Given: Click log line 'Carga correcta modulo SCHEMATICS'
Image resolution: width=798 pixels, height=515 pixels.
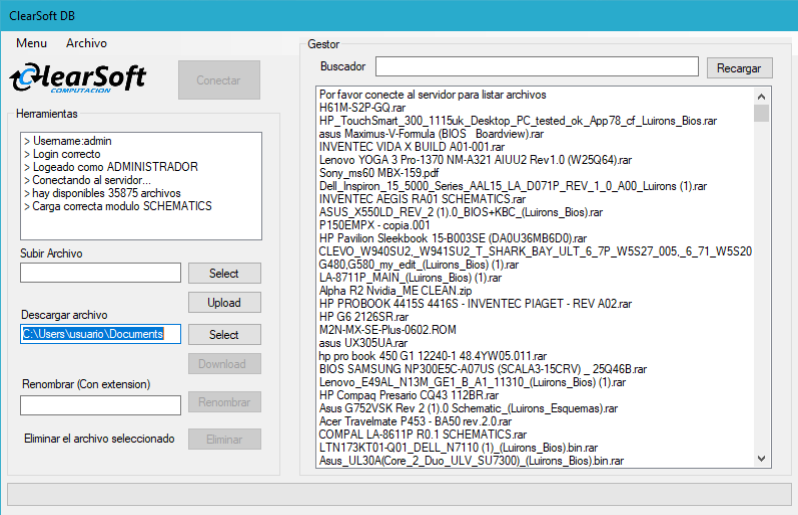Looking at the screenshot, I should pos(118,206).
